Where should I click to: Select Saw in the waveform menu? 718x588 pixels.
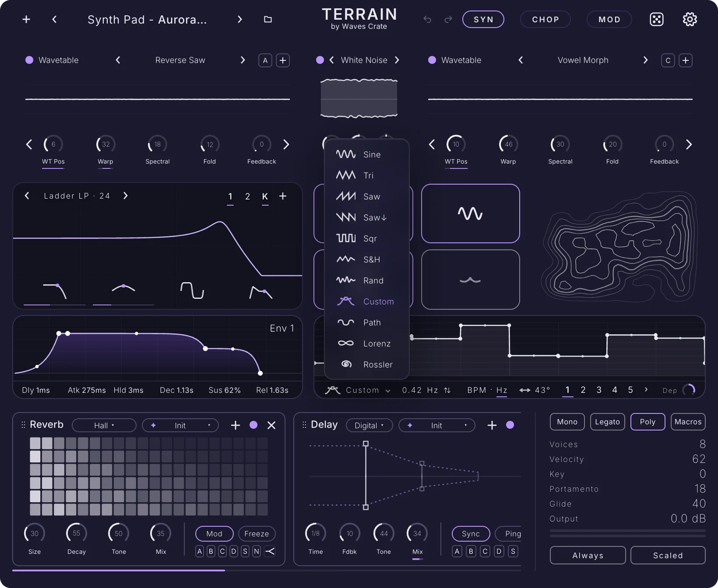pyautogui.click(x=367, y=196)
